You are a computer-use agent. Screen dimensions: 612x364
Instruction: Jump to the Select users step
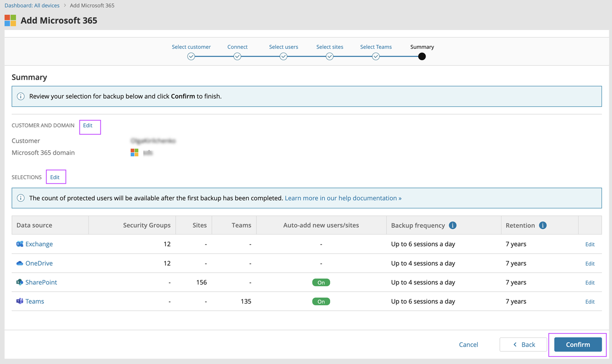[x=283, y=56]
